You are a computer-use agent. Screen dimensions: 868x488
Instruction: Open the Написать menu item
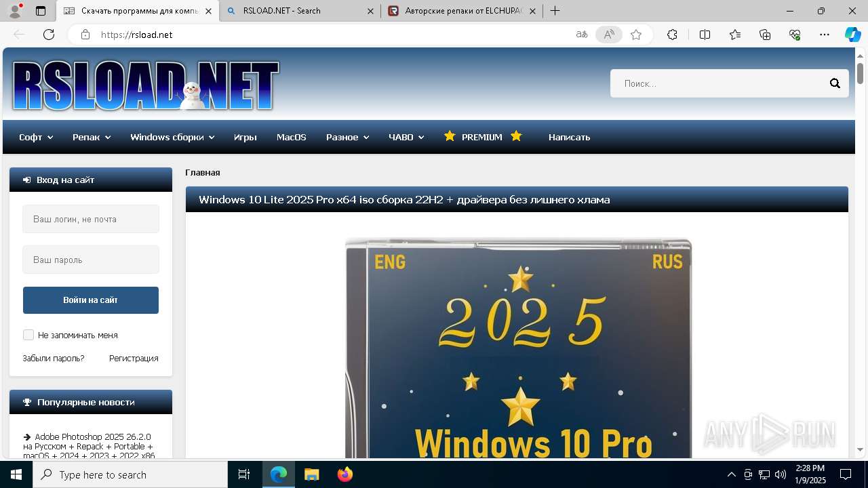pos(570,137)
